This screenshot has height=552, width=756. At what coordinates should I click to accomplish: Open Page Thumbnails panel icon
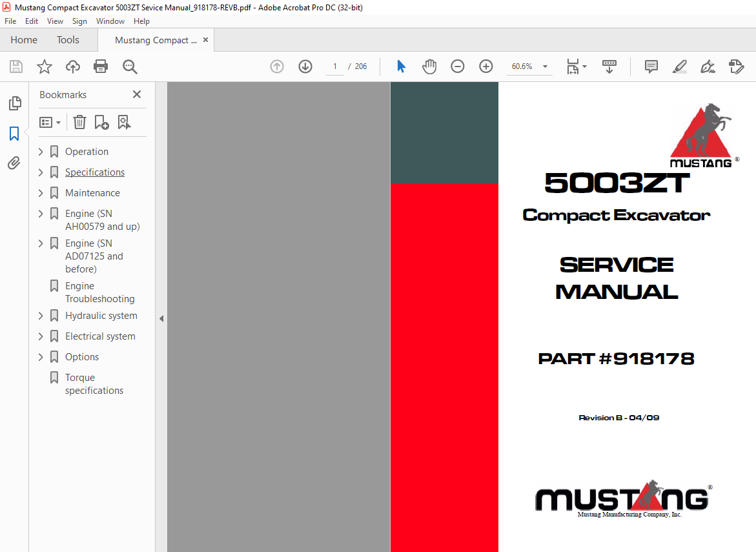click(15, 103)
